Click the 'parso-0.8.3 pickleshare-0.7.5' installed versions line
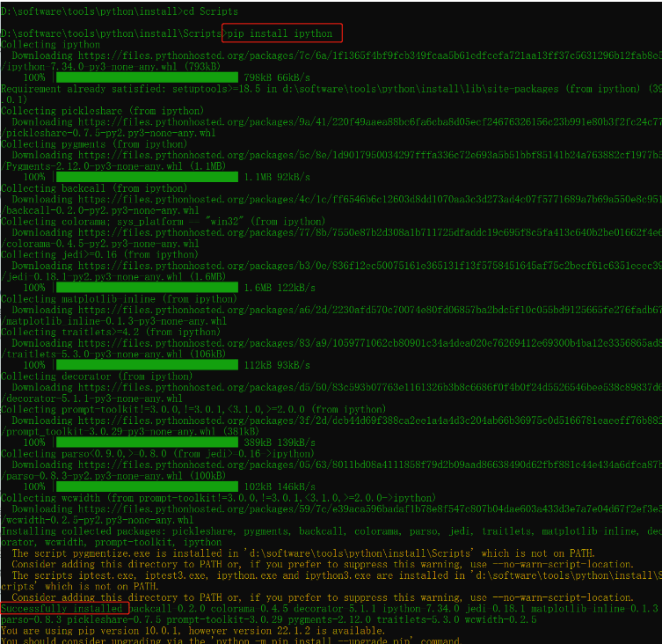This screenshot has height=644, width=662. (x=269, y=619)
